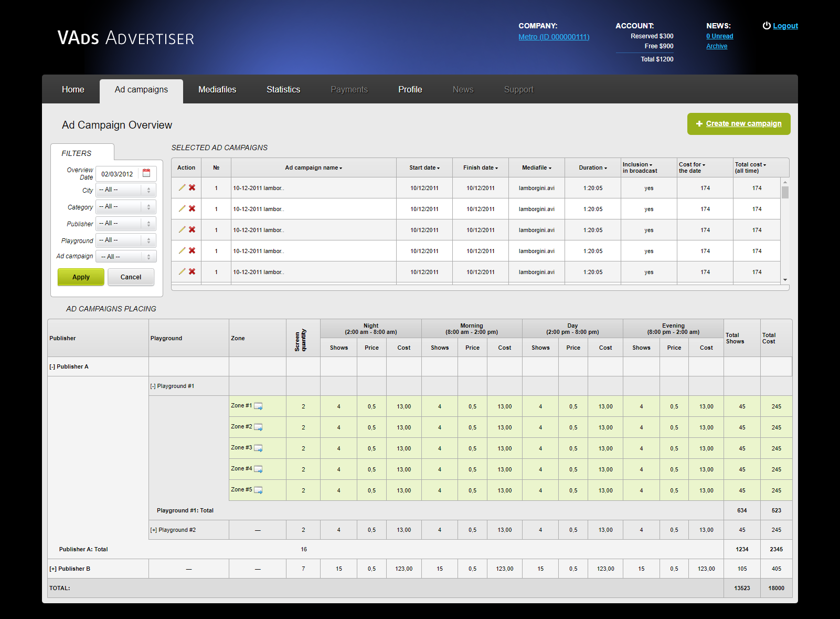Click the Create new campaign button
Viewport: 840px width, 619px height.
[739, 124]
